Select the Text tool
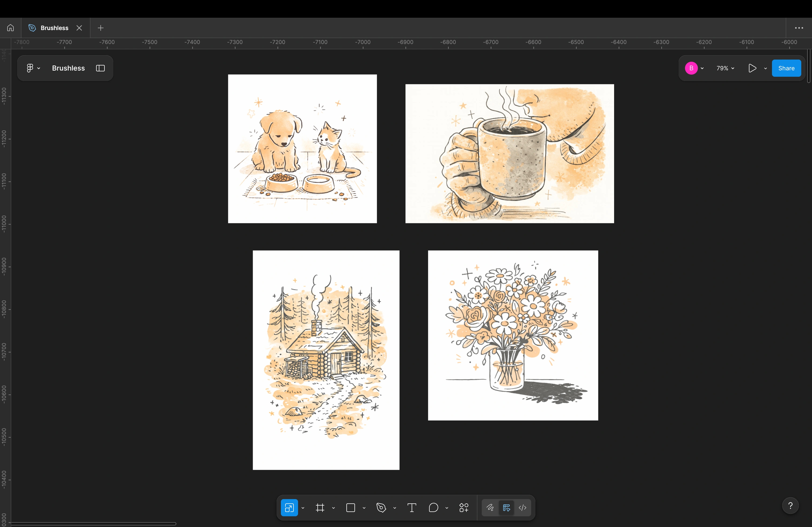 pyautogui.click(x=412, y=508)
